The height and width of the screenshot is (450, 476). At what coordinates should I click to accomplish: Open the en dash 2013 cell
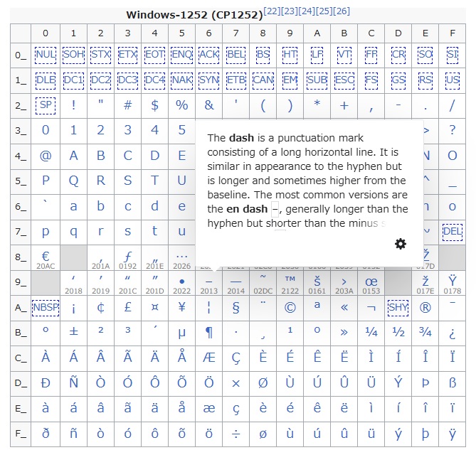(209, 283)
